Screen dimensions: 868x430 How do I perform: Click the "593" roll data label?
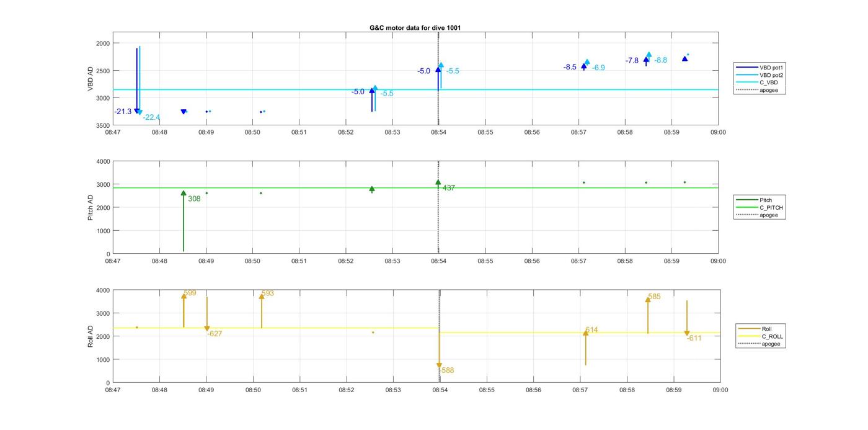click(268, 293)
